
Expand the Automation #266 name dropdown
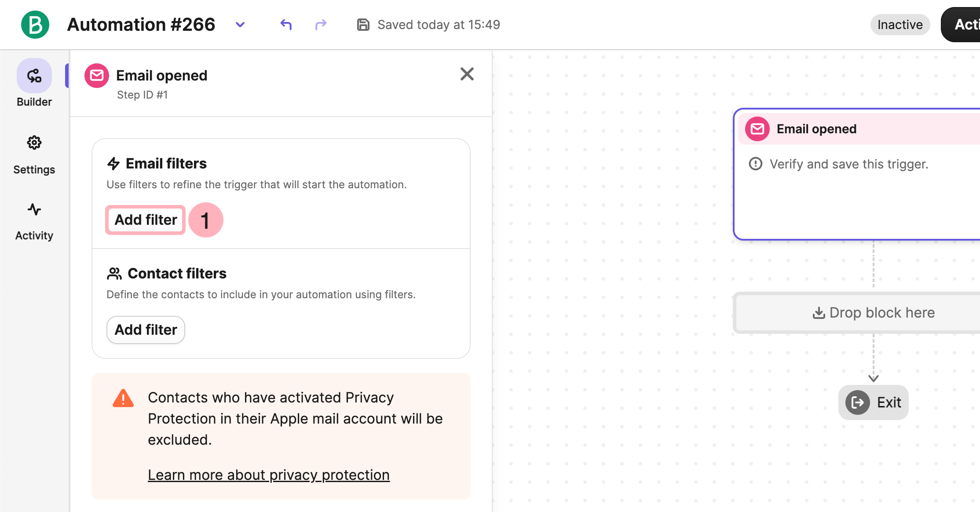pos(240,25)
